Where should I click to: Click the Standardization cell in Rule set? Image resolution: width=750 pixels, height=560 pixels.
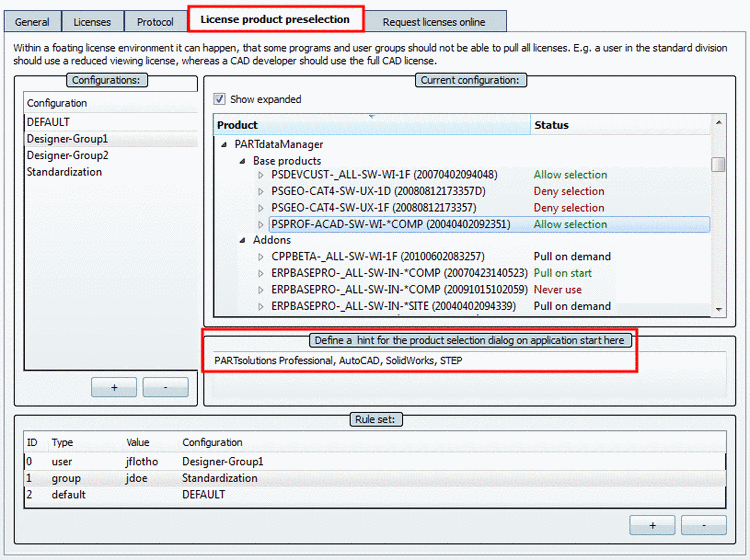coord(220,478)
